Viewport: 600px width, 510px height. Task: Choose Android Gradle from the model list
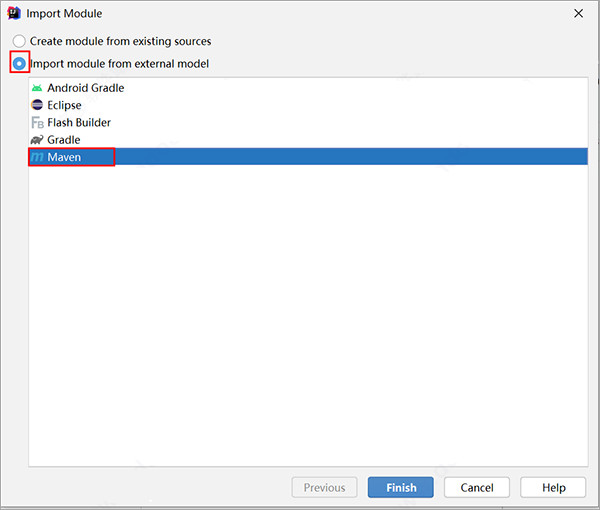(85, 88)
